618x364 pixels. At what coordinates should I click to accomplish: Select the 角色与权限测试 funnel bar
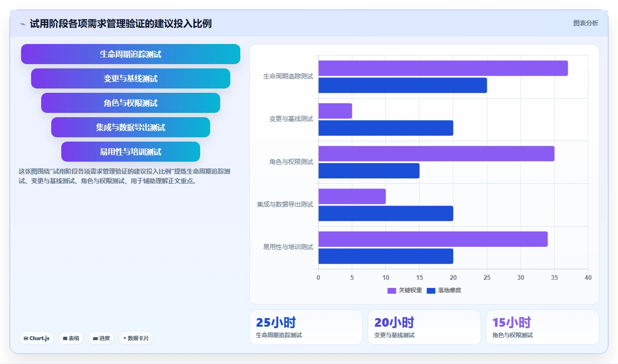(131, 103)
